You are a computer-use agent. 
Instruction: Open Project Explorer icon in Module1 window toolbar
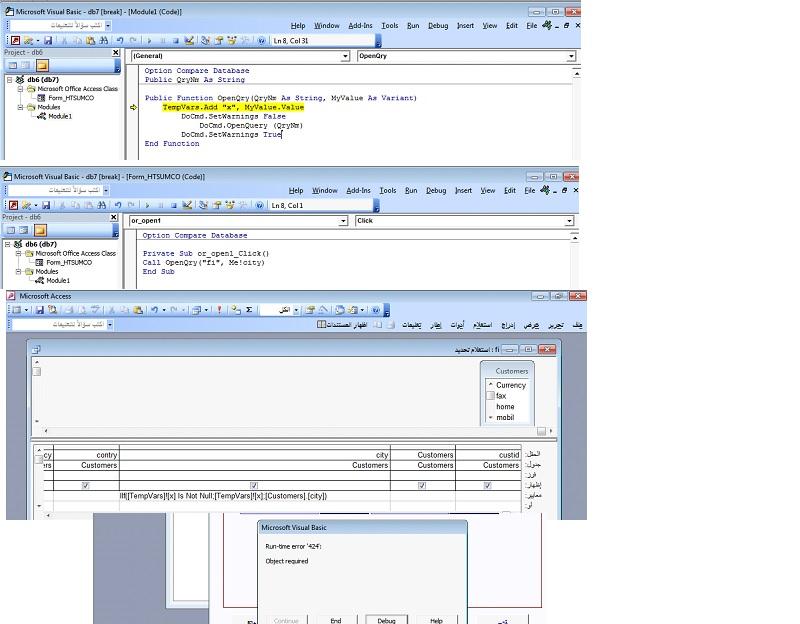[206, 40]
